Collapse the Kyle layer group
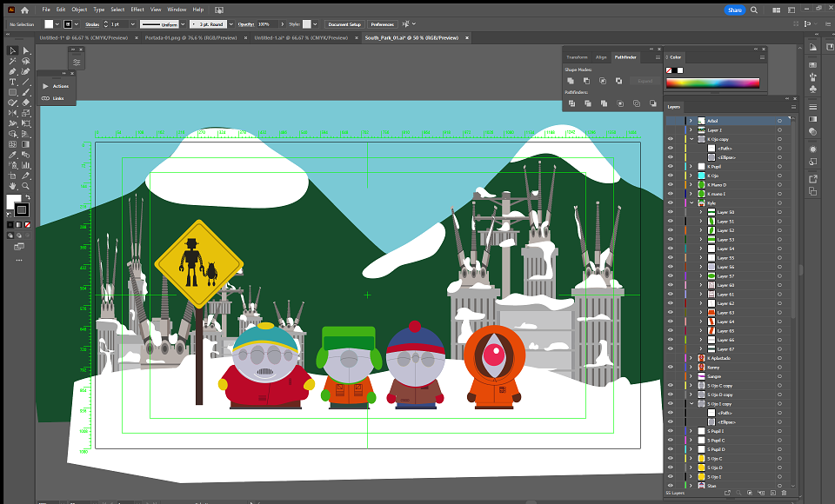Image resolution: width=835 pixels, height=504 pixels. (691, 202)
